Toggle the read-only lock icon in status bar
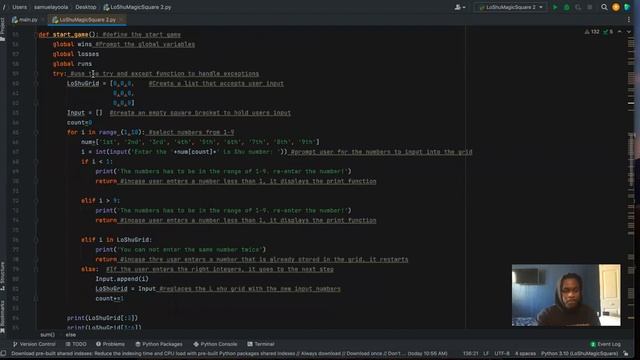This screenshot has width=640, height=360. [626, 353]
